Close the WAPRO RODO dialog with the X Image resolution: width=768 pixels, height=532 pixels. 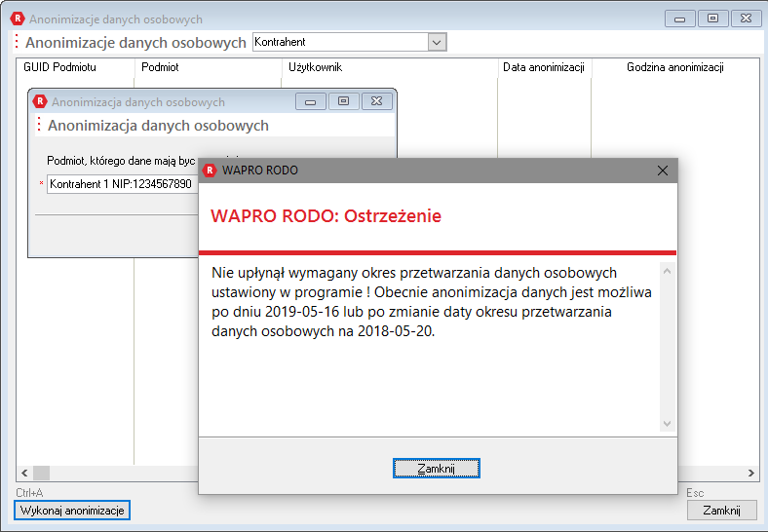tap(662, 171)
